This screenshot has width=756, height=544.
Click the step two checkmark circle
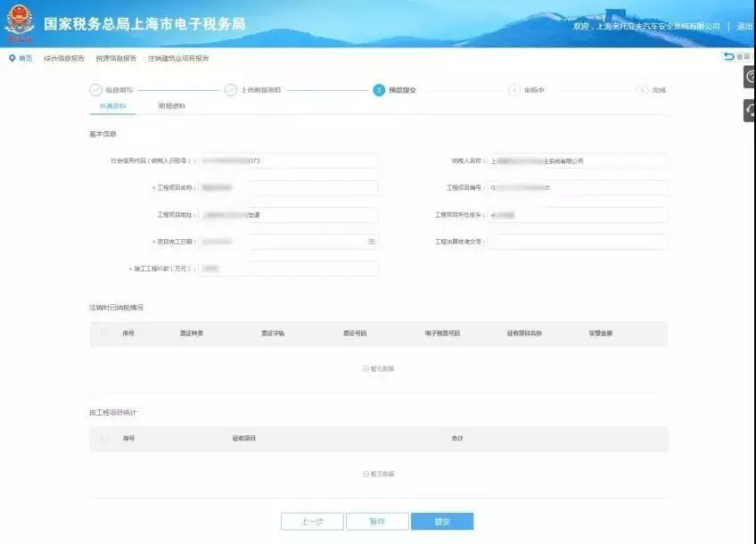pos(231,90)
